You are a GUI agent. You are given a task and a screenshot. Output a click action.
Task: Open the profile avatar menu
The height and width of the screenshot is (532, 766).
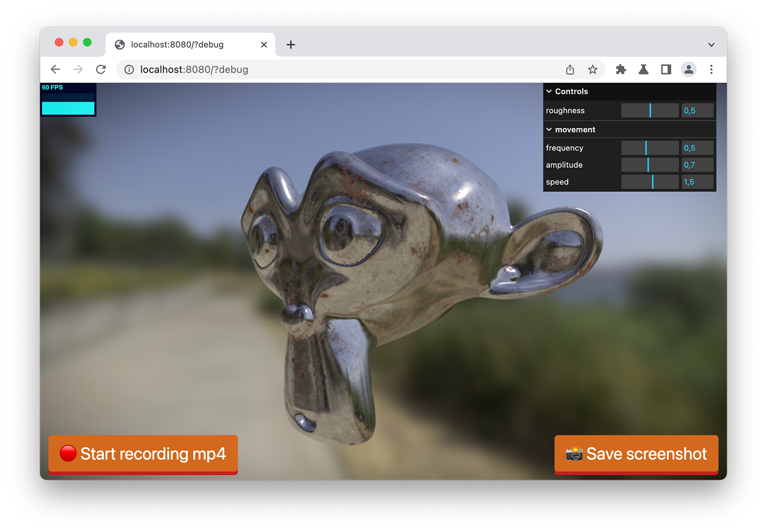pyautogui.click(x=688, y=69)
